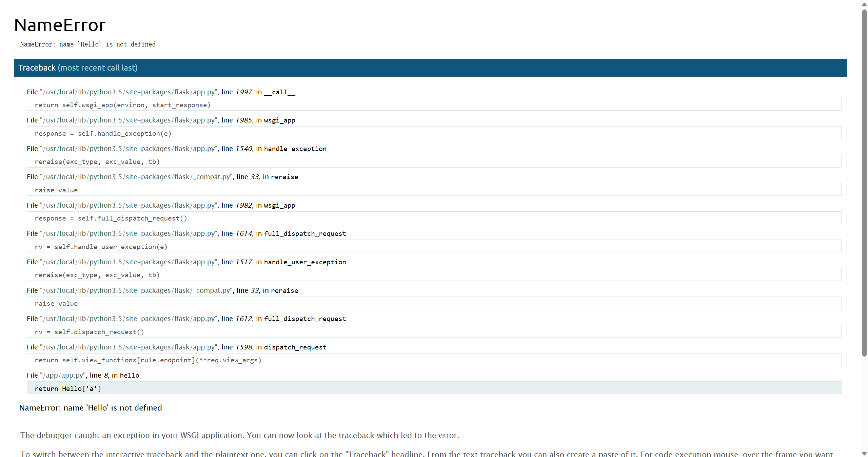The height and width of the screenshot is (457, 868).
Task: Click the highlighted "return Hello['a']" line
Action: [x=68, y=388]
